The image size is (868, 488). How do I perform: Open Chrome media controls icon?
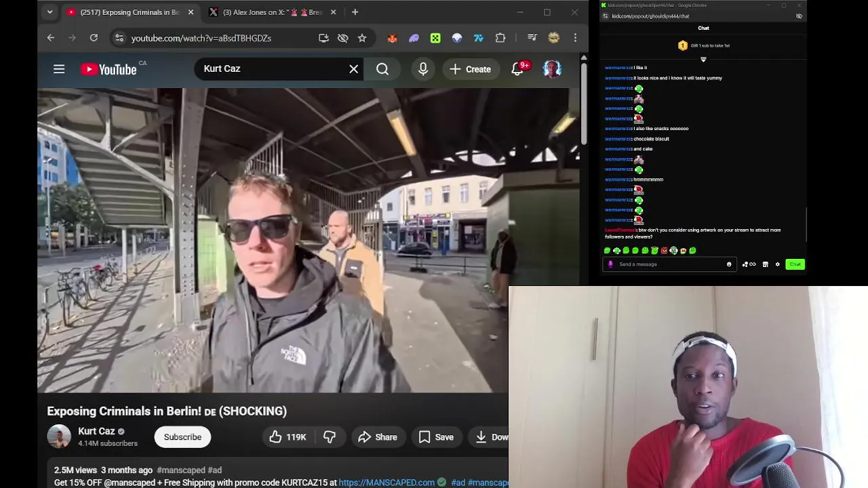[x=532, y=38]
